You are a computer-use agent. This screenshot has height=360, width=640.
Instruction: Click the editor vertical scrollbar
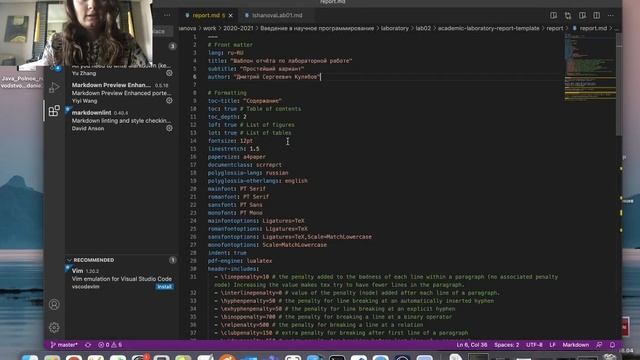coord(619,84)
